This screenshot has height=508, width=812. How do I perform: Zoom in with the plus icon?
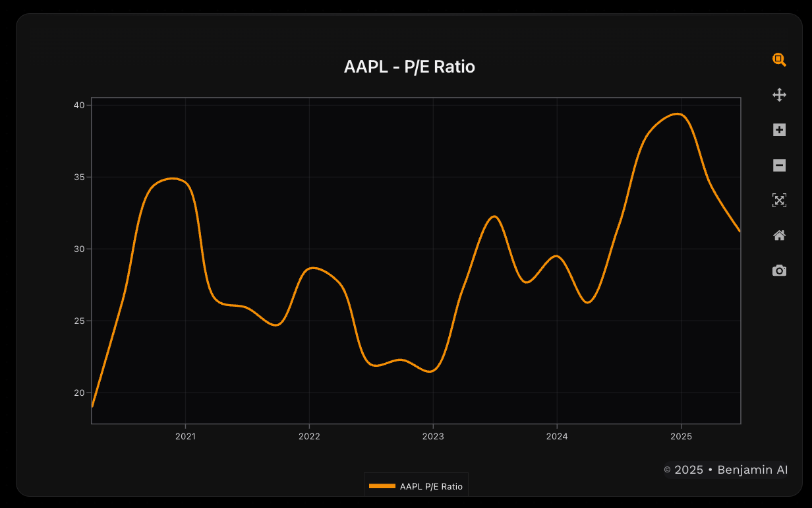[779, 130]
